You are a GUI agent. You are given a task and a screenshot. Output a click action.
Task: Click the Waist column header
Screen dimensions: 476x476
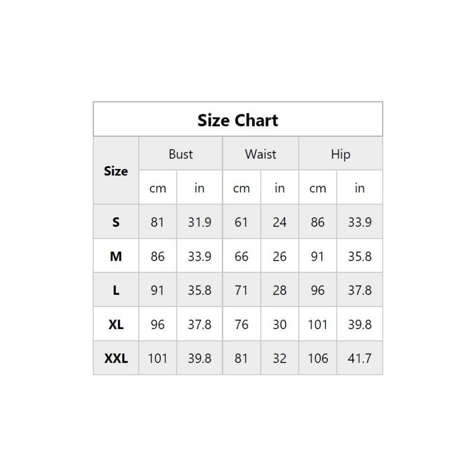260,154
